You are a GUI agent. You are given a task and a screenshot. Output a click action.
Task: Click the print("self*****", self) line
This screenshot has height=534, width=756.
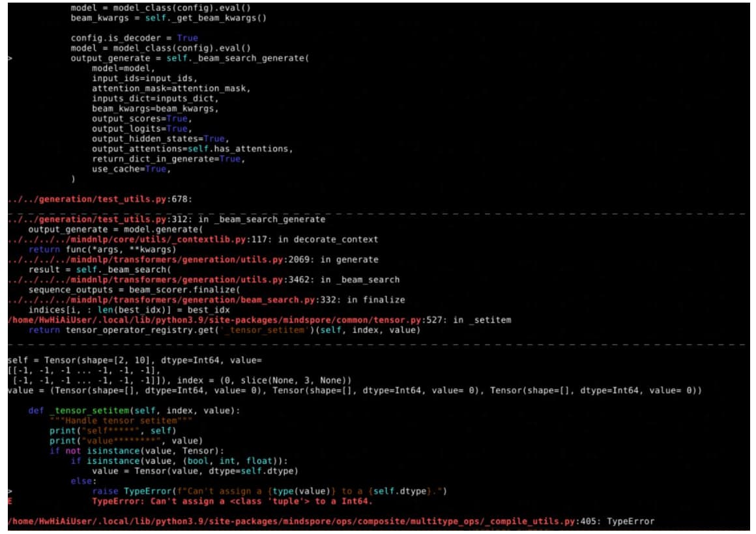112,431
